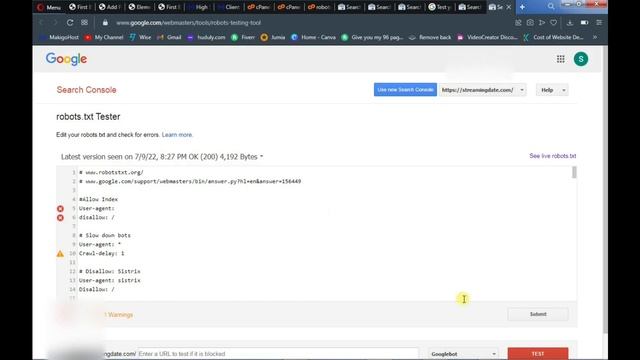Click the URL to test input field
Viewport: 640px width, 360px height.
pyautogui.click(x=278, y=354)
